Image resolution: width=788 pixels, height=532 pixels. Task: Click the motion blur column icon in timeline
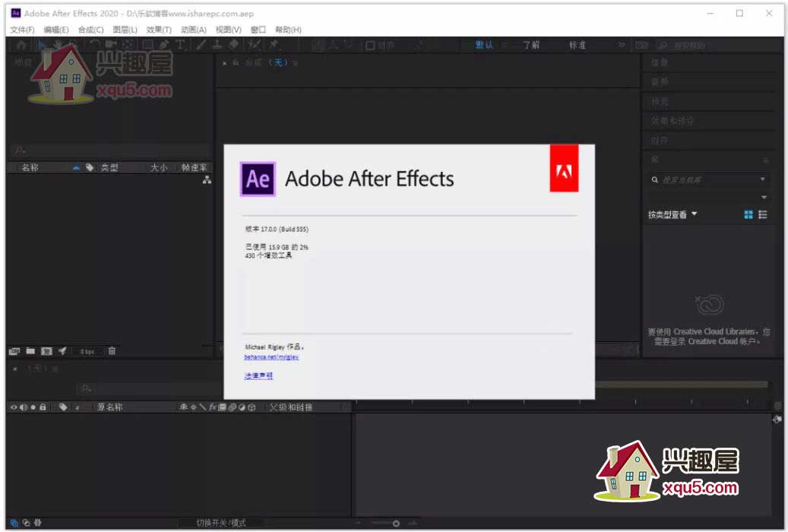click(x=233, y=407)
